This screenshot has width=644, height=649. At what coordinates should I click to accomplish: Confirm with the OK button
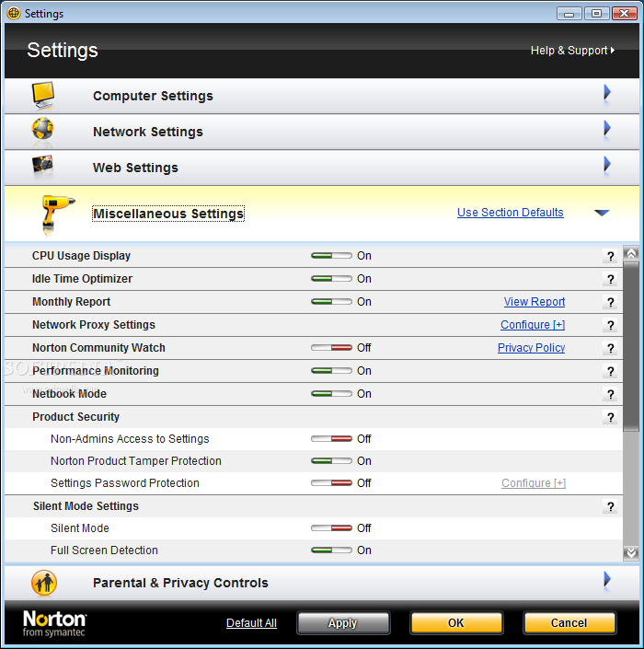coord(455,623)
